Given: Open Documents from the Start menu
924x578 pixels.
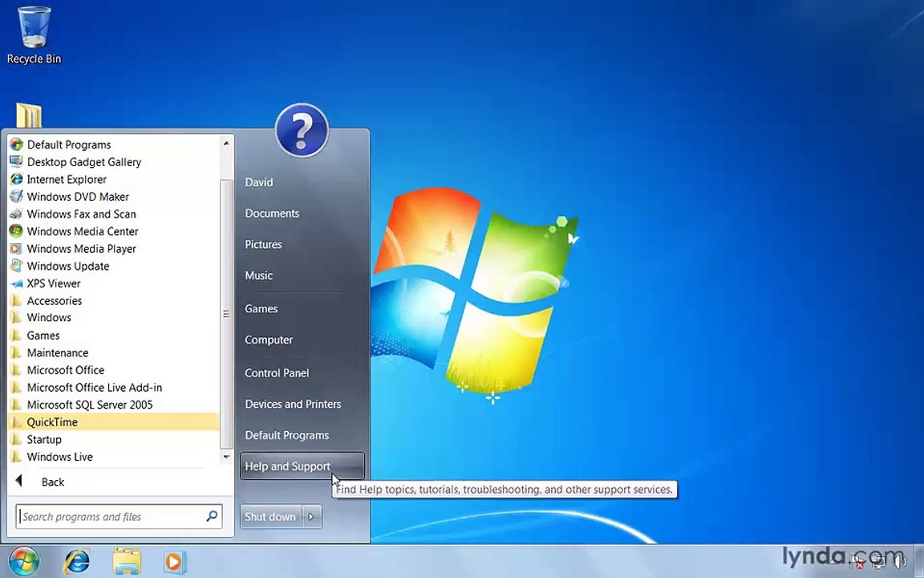Looking at the screenshot, I should click(x=272, y=214).
